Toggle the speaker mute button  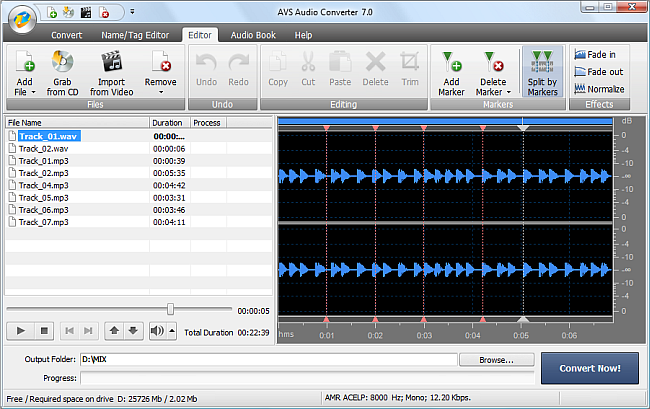point(157,330)
